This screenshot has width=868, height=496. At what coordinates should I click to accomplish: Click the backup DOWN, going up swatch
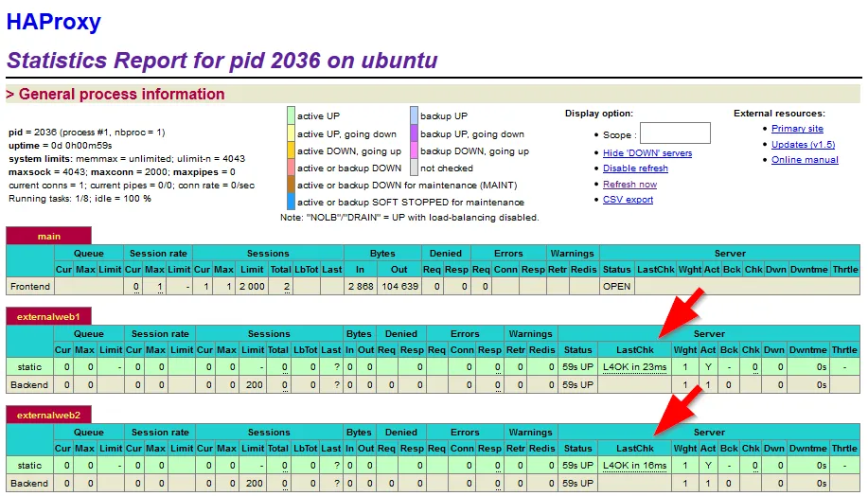414,151
